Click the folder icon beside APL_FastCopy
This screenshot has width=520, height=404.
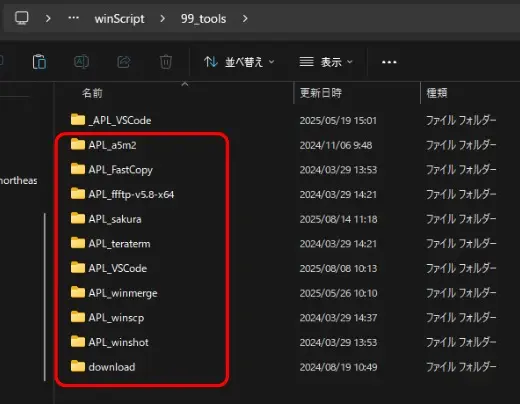pos(78,169)
